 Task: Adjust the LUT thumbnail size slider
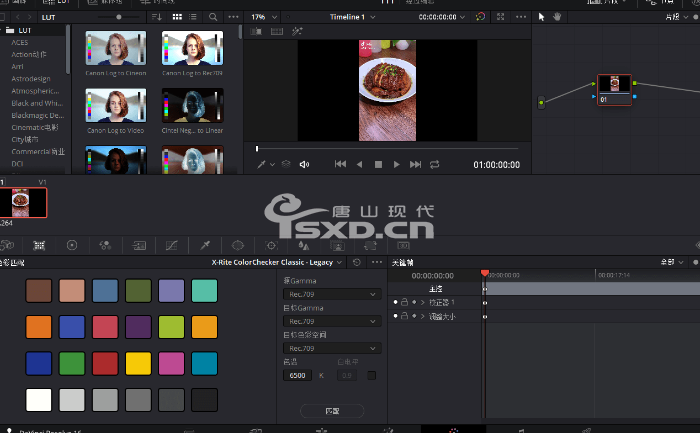(118, 17)
